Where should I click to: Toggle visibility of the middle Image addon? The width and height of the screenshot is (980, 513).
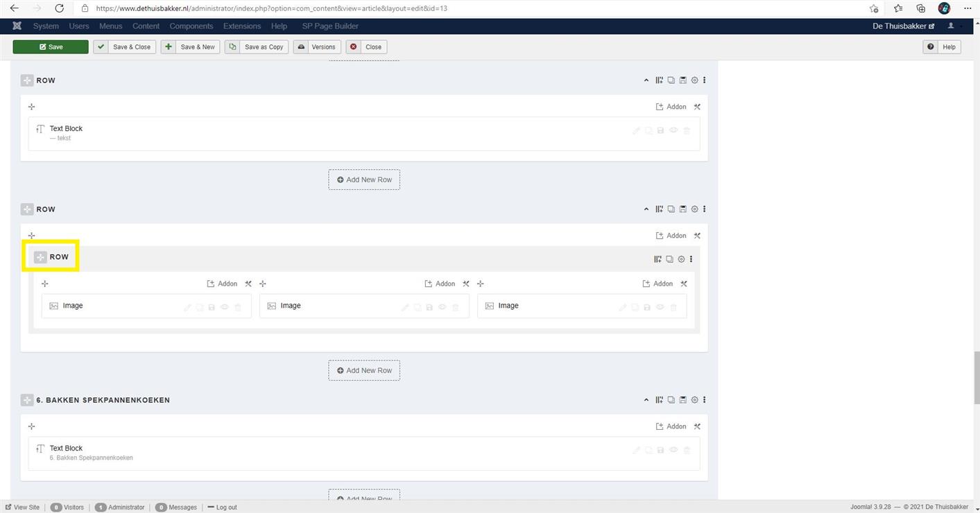442,307
